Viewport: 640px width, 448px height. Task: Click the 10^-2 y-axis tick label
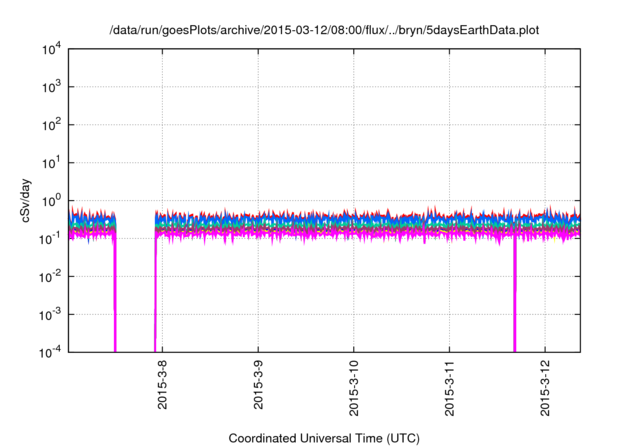click(x=51, y=276)
